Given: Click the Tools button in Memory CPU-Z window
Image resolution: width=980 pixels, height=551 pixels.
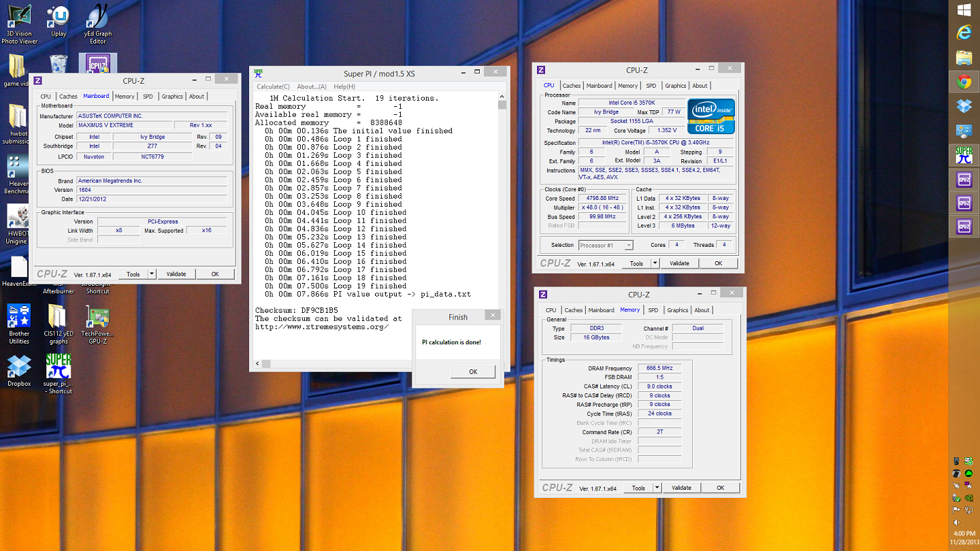Looking at the screenshot, I should 638,488.
